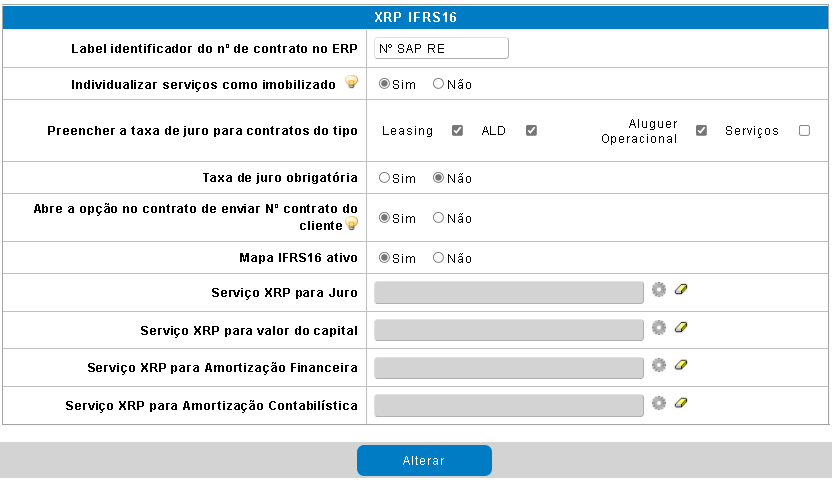This screenshot has width=832, height=480.
Task: Enable the Serviços checkbox
Action: (x=804, y=130)
